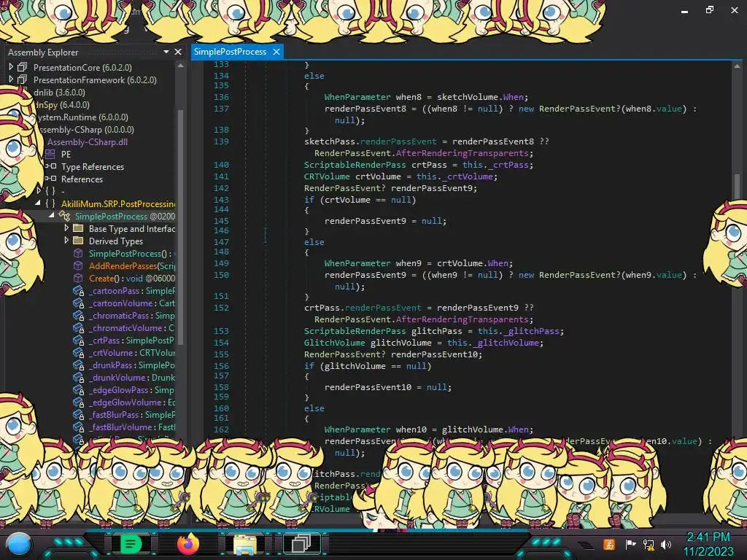
Task: Click the _cartoonPass field icon
Action: 79,290
